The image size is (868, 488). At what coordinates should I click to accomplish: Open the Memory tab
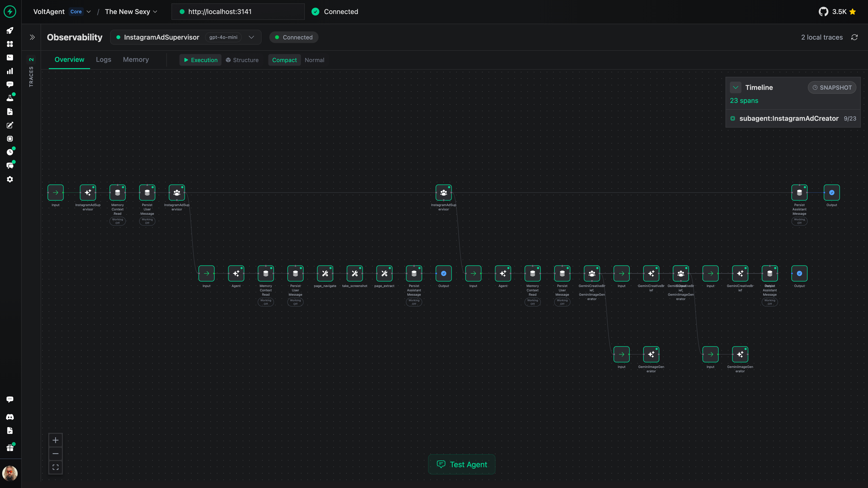[136, 60]
